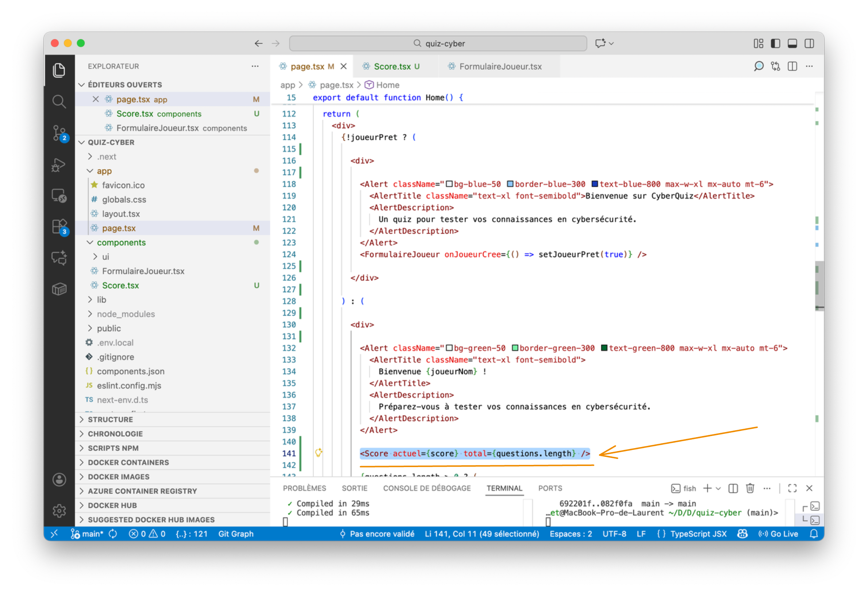Split the editor to the right
Image resolution: width=868 pixels, height=596 pixels.
792,66
